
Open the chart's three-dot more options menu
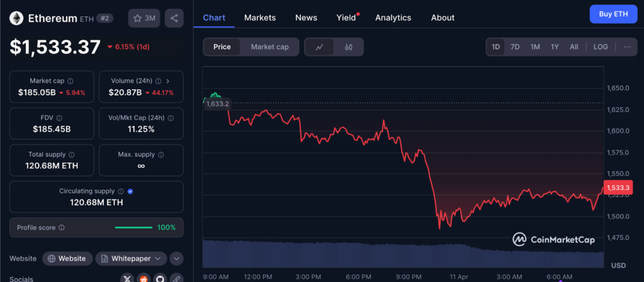(627, 47)
